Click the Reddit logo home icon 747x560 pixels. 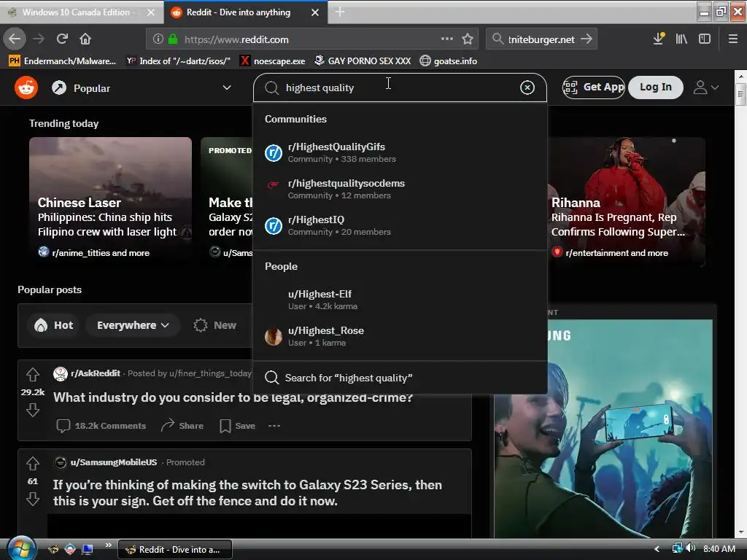click(26, 87)
